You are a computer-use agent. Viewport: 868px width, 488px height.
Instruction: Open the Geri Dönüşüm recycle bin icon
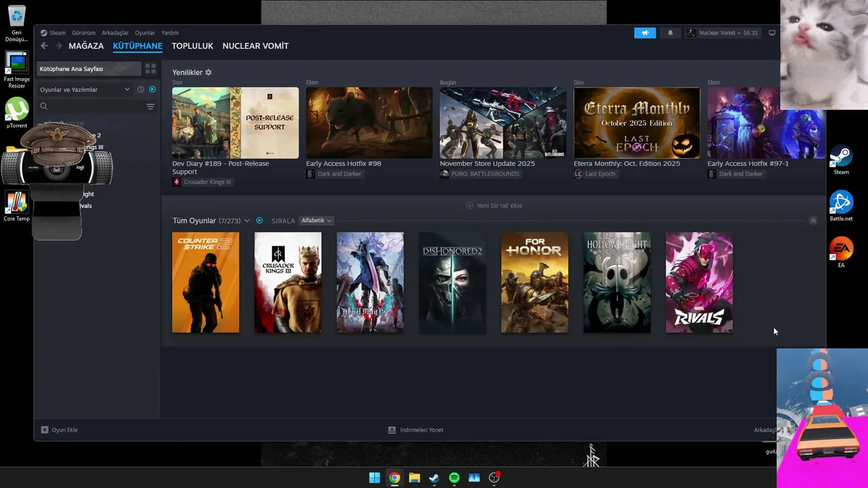click(x=16, y=23)
